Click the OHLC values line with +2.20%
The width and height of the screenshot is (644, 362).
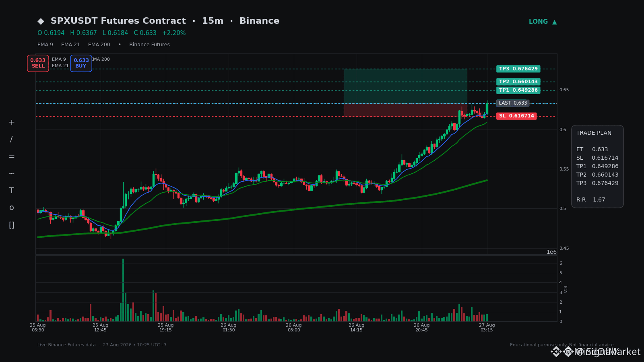111,33
